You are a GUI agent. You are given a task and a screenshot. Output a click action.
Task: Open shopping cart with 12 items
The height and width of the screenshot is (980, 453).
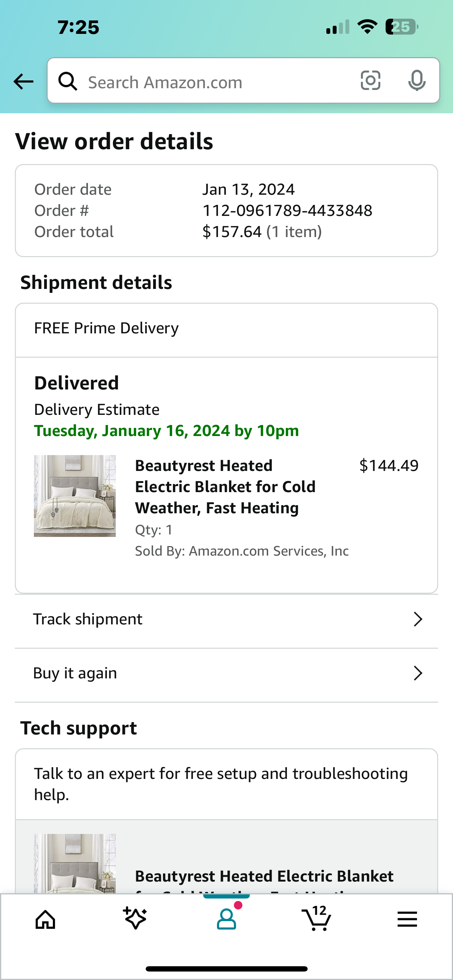click(316, 918)
